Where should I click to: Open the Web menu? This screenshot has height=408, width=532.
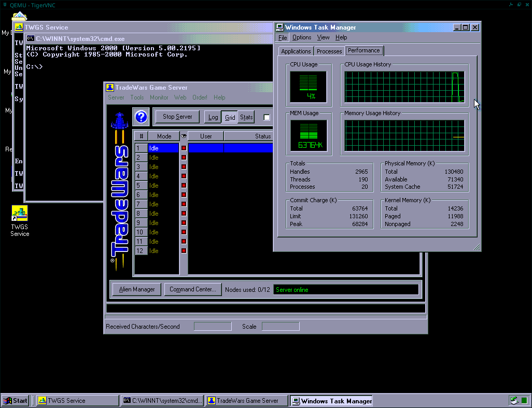[180, 97]
